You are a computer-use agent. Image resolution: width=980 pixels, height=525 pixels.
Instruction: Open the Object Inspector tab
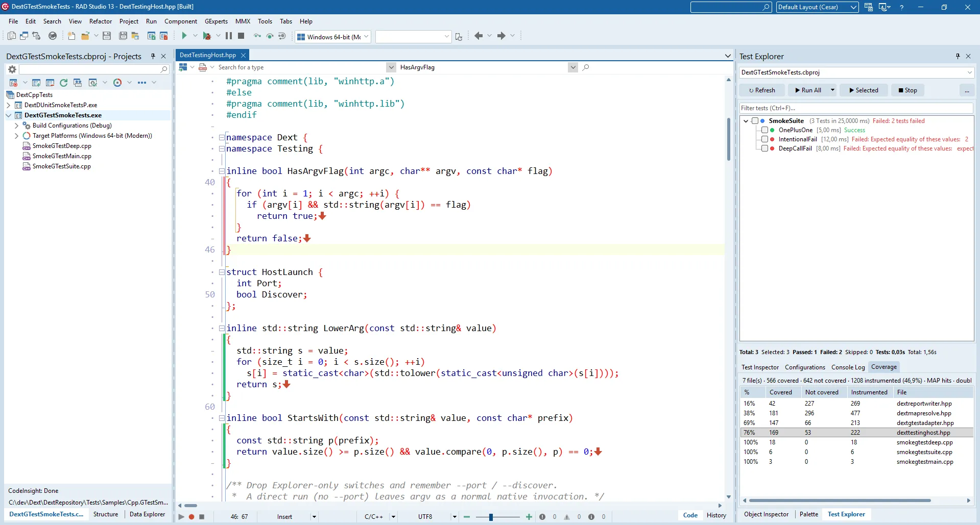766,514
